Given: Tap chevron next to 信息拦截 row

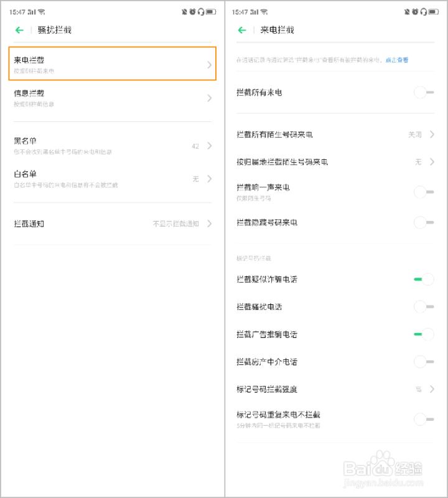Looking at the screenshot, I should point(209,98).
